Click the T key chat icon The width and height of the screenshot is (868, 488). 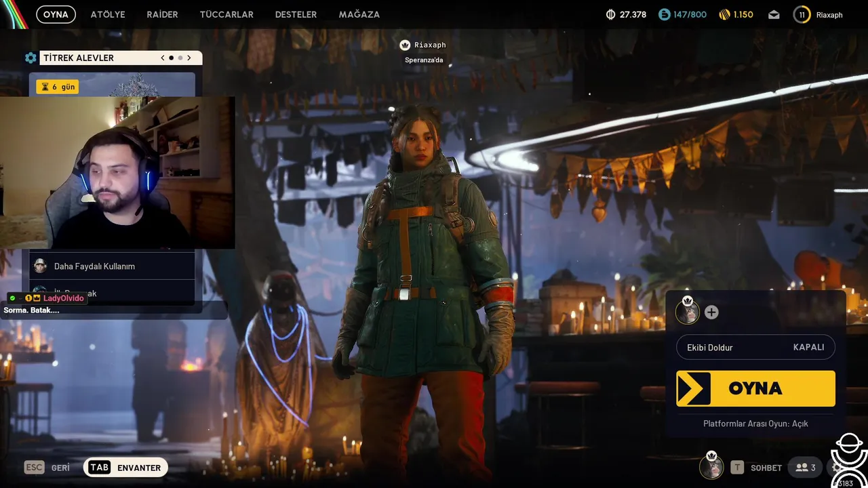click(x=737, y=468)
